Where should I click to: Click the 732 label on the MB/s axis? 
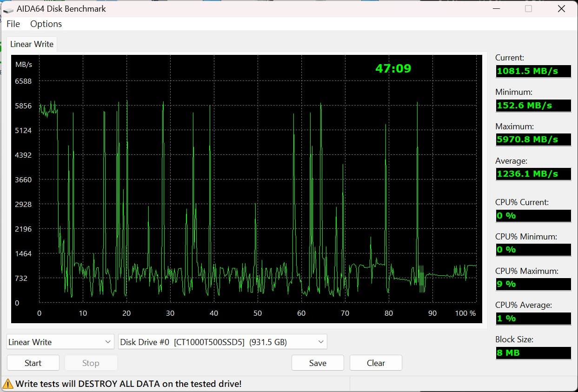pos(21,279)
